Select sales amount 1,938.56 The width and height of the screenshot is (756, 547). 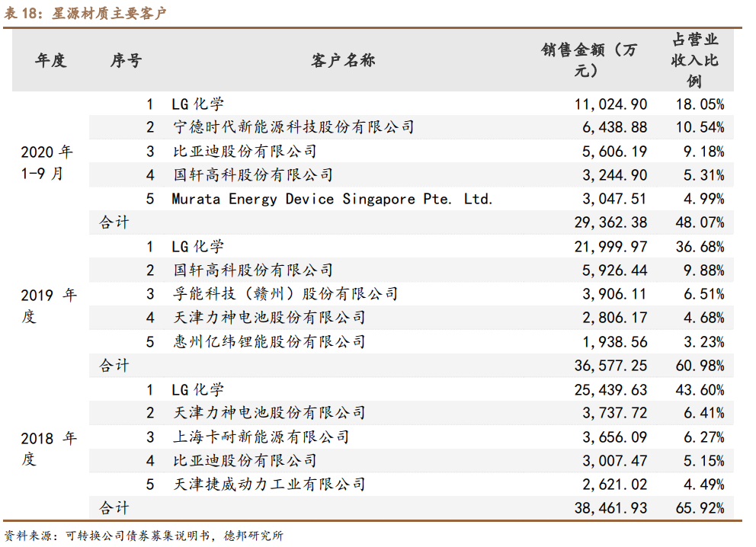point(614,342)
